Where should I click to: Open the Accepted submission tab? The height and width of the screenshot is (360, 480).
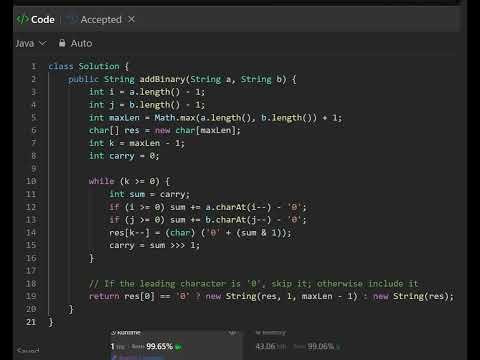click(x=101, y=20)
